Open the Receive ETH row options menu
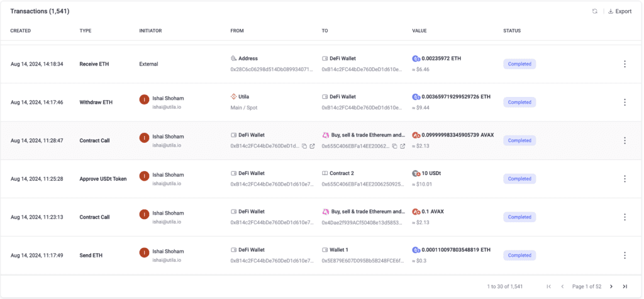 coord(625,64)
